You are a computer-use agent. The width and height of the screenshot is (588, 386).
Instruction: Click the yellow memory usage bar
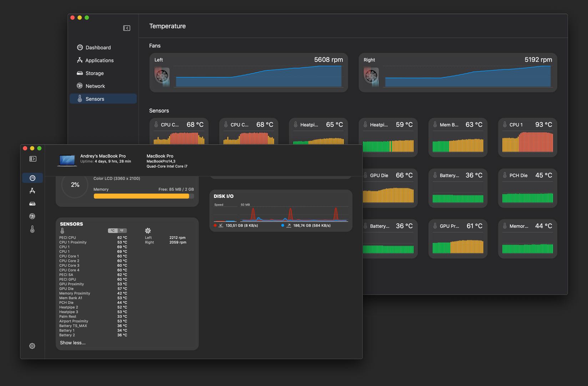(x=142, y=196)
